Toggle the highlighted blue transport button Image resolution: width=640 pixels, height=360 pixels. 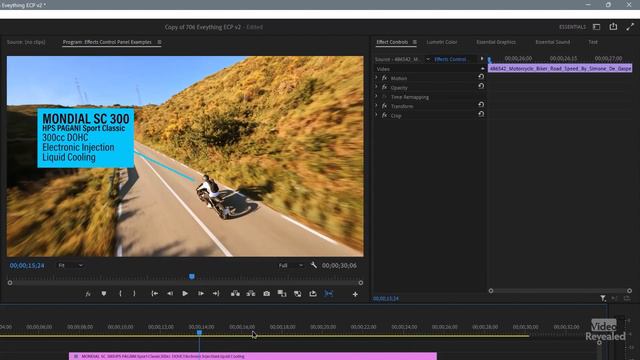pos(329,293)
